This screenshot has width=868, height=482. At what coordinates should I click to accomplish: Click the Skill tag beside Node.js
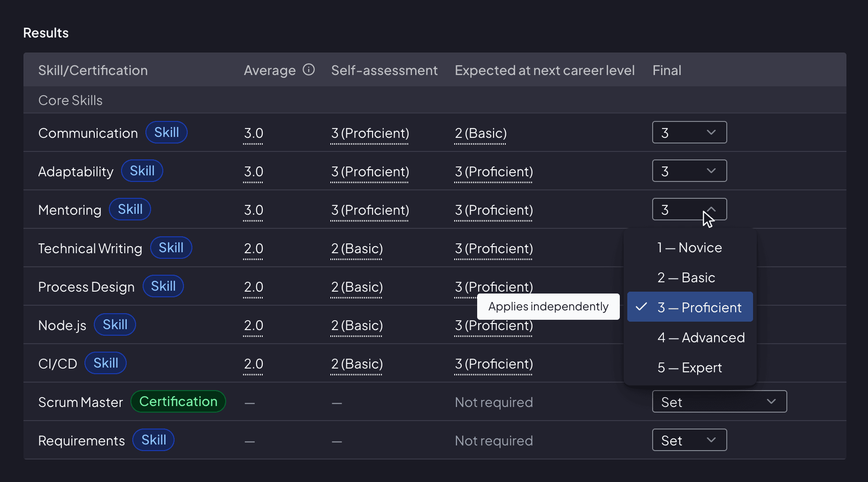115,325
